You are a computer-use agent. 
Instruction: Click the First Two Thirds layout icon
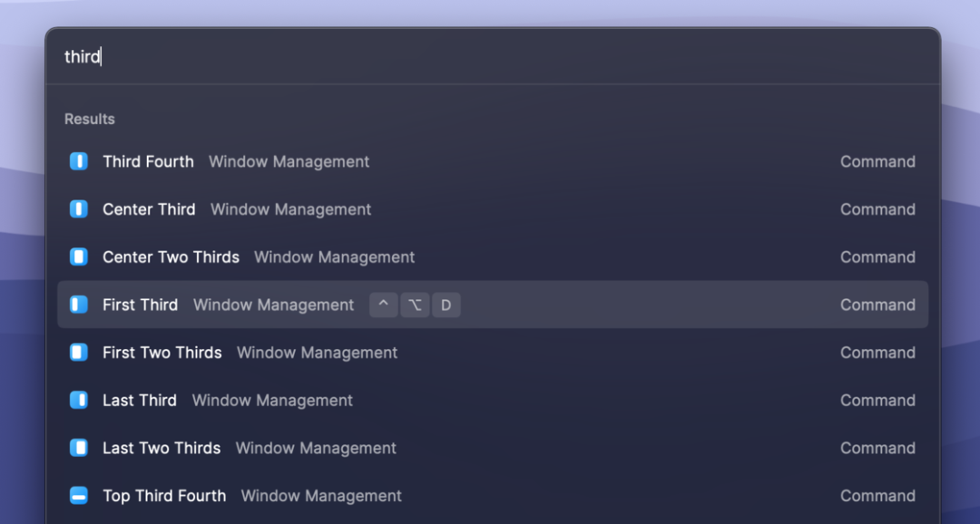(x=79, y=353)
